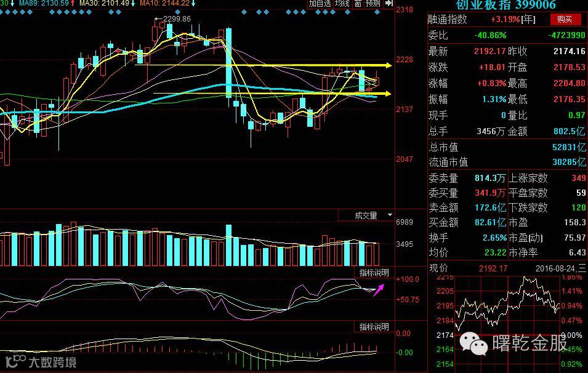Click the 卖金额 value 172.6亿
This screenshot has height=373, width=588.
click(490, 207)
